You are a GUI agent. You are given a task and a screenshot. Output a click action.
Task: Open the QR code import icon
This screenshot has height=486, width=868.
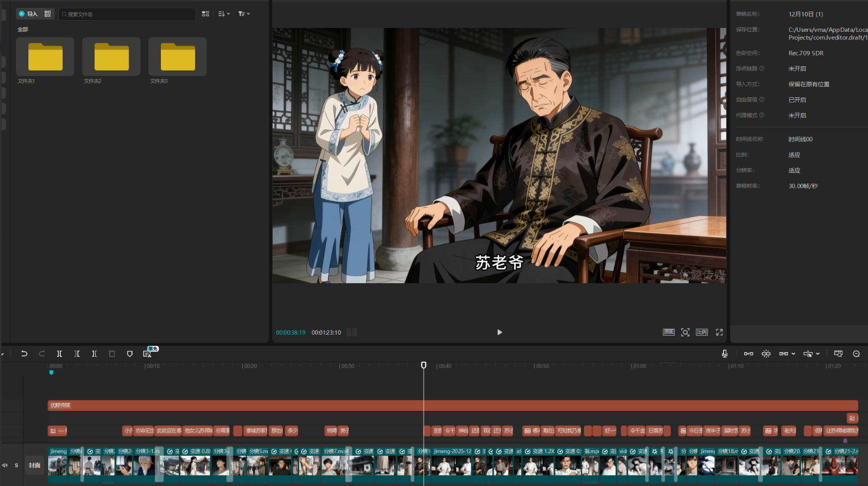(x=48, y=14)
